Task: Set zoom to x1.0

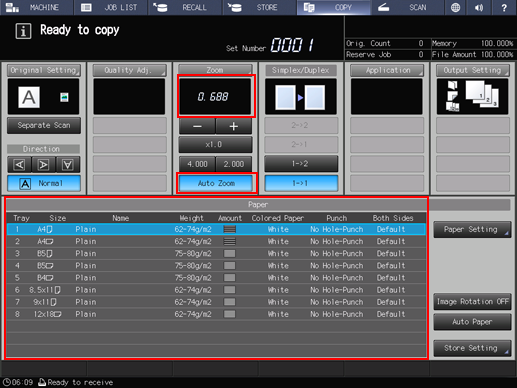Action: tap(215, 145)
